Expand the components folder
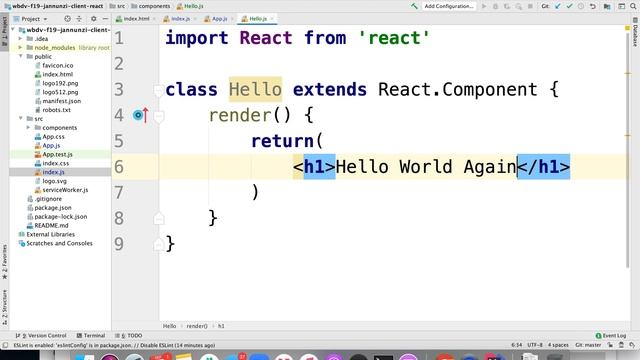Viewport: 640px width, 360px height. coord(28,128)
